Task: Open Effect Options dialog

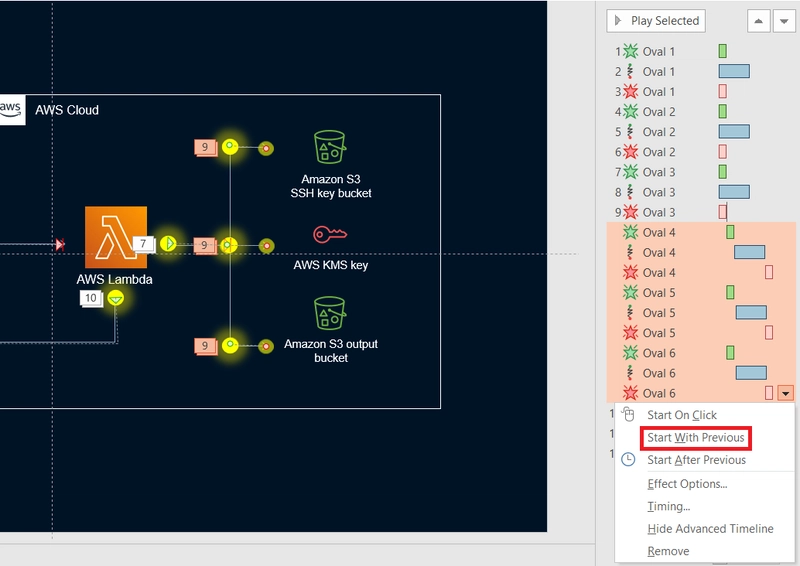Action: pyautogui.click(x=687, y=484)
